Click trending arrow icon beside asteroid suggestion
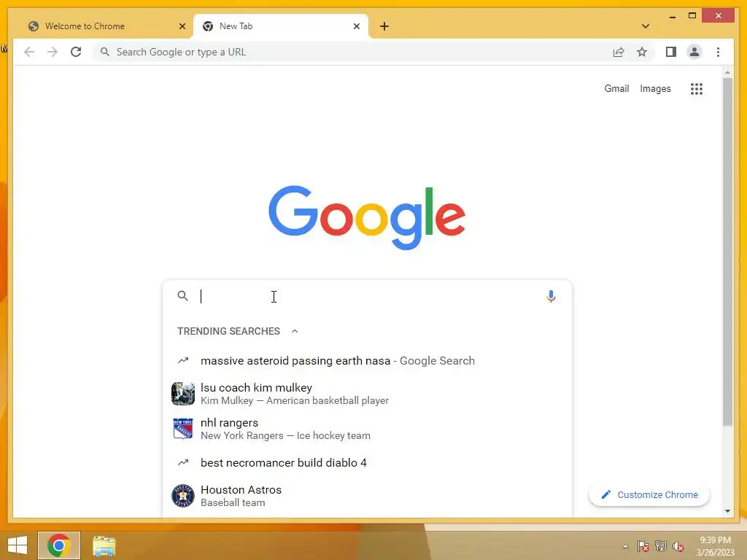The image size is (747, 560). 183,360
